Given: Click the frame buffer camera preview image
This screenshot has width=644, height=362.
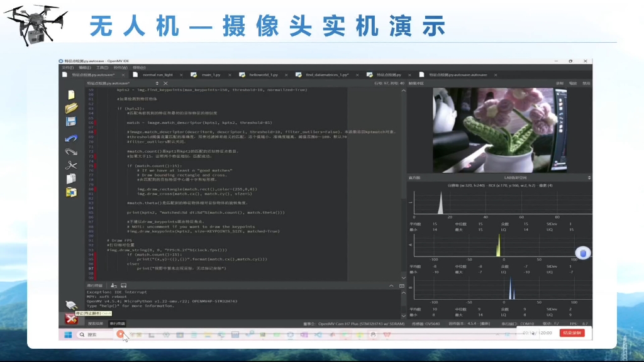Looking at the screenshot, I should coord(500,130).
